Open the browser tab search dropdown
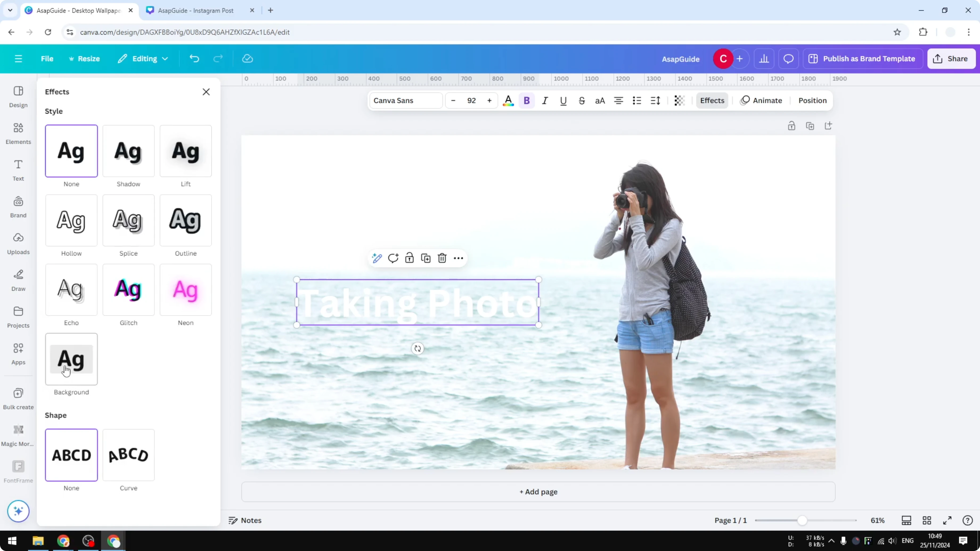Screen dimensions: 980x551 (x=10, y=10)
